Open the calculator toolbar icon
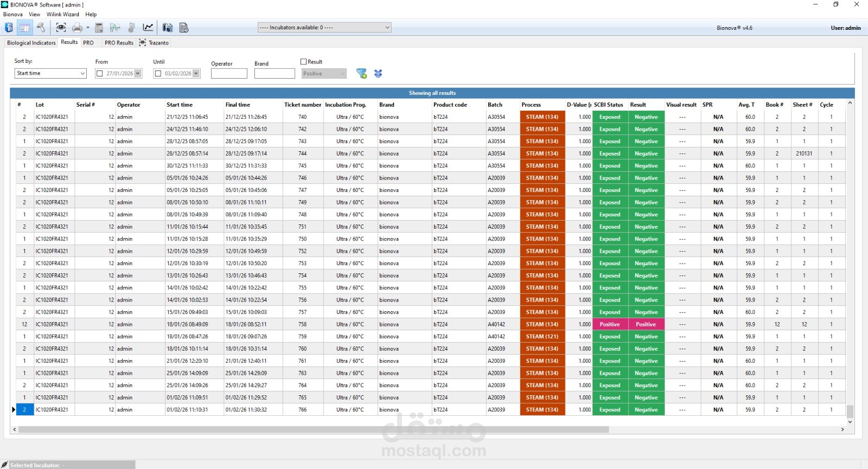This screenshot has width=868, height=469. point(99,28)
